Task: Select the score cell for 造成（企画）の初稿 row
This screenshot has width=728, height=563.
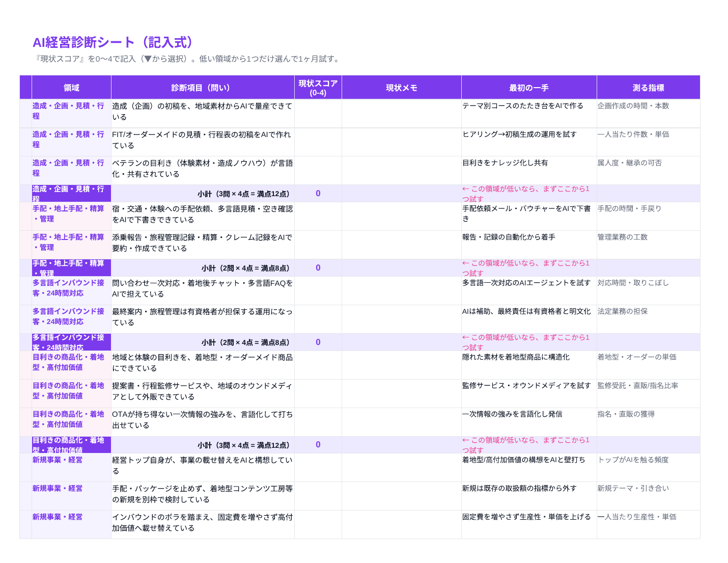Action: tap(318, 113)
